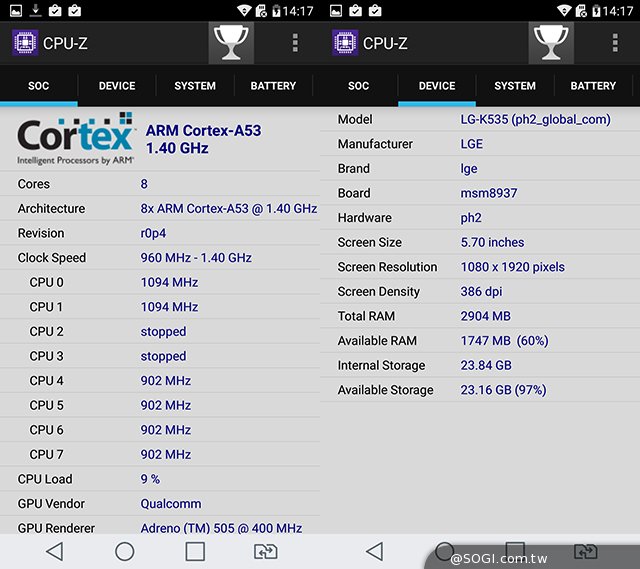Tap the GPU Vendor value Qualcomm
640x569 pixels.
(x=171, y=504)
